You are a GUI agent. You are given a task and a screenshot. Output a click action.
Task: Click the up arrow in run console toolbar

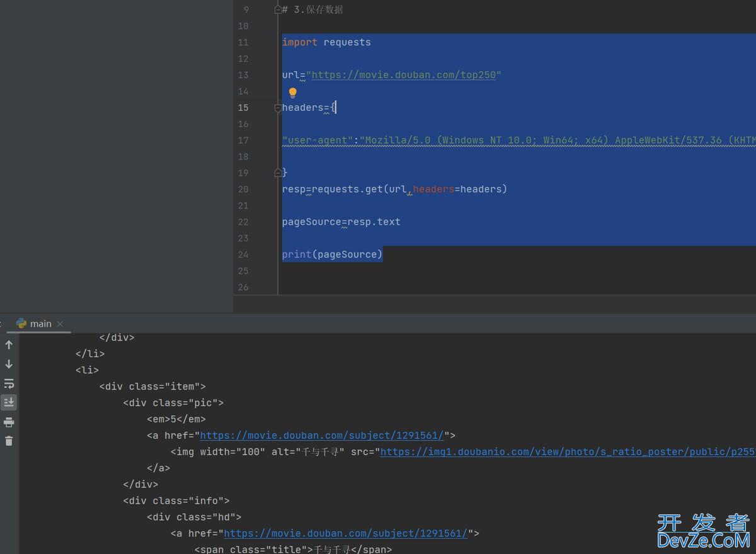click(9, 345)
